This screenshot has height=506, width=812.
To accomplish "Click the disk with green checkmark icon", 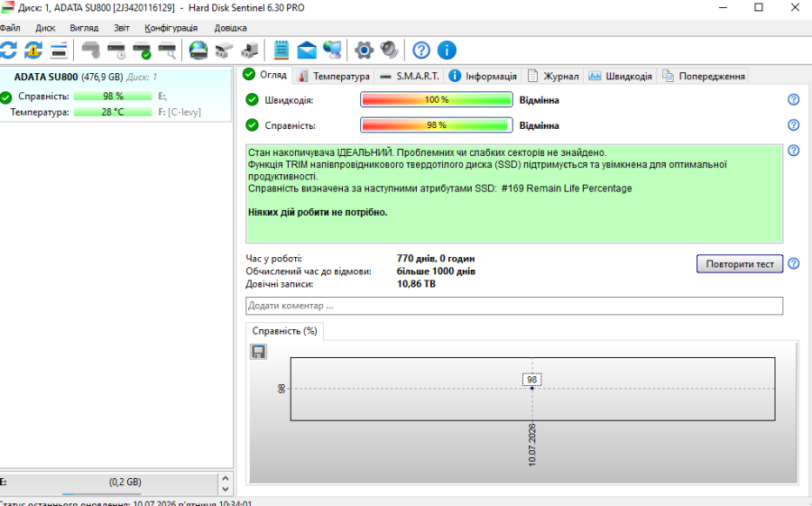I will coord(142,51).
